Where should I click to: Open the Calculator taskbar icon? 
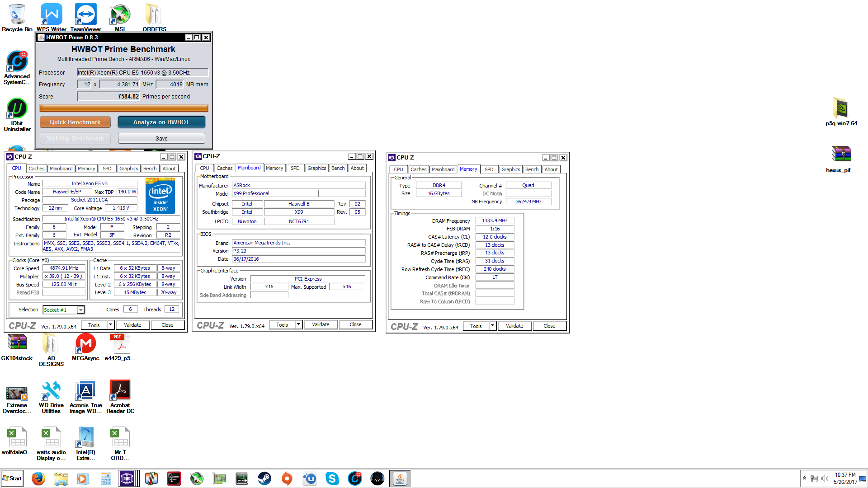pyautogui.click(x=106, y=479)
